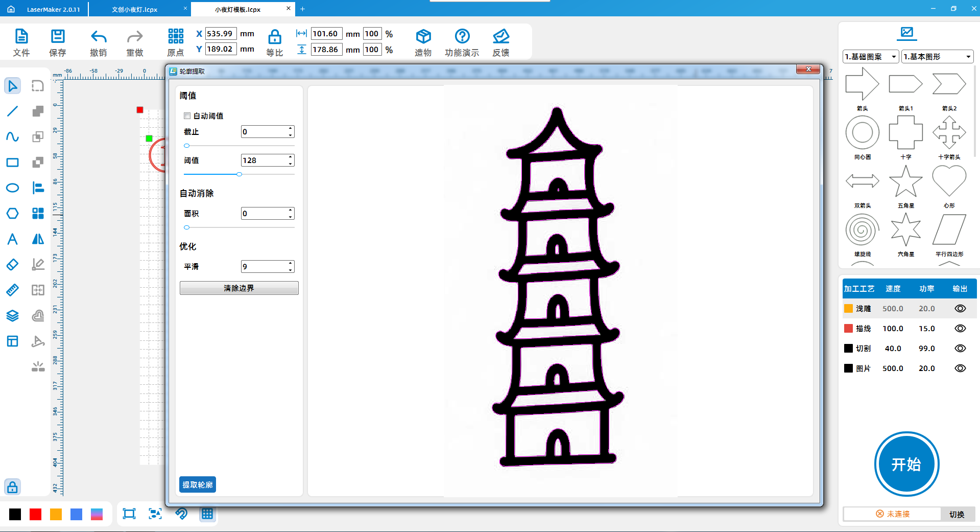The height and width of the screenshot is (532, 980).
Task: Select the text tool letter A icon
Action: (12, 239)
